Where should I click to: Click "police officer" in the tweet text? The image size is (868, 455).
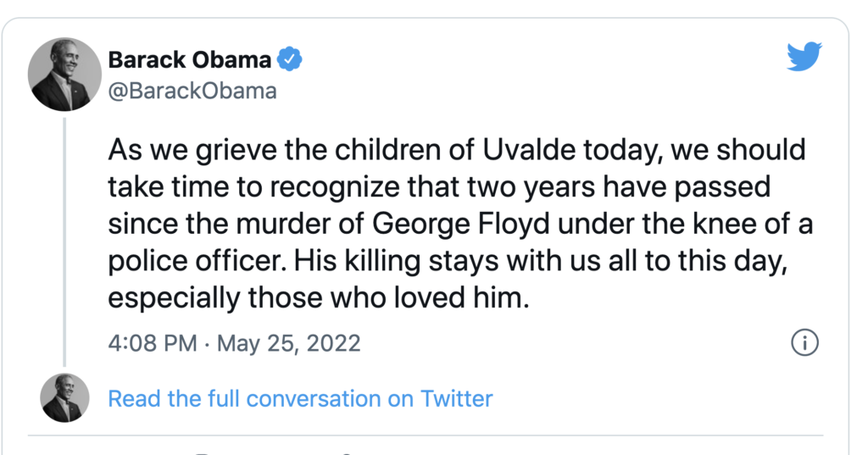(x=198, y=261)
